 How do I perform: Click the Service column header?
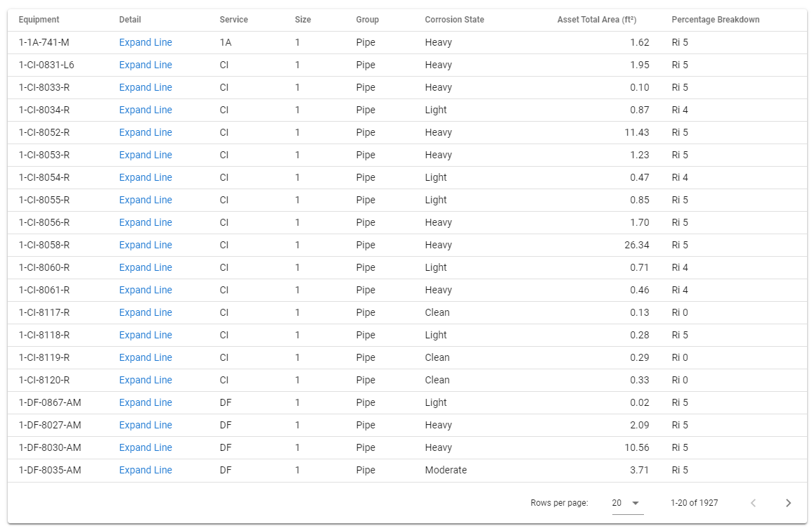[x=233, y=20]
